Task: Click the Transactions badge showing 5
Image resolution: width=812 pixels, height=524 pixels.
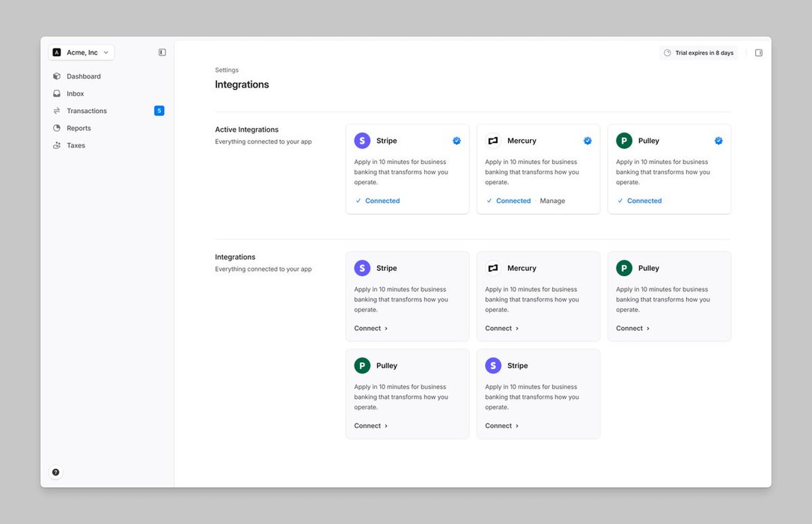Action: pyautogui.click(x=159, y=111)
